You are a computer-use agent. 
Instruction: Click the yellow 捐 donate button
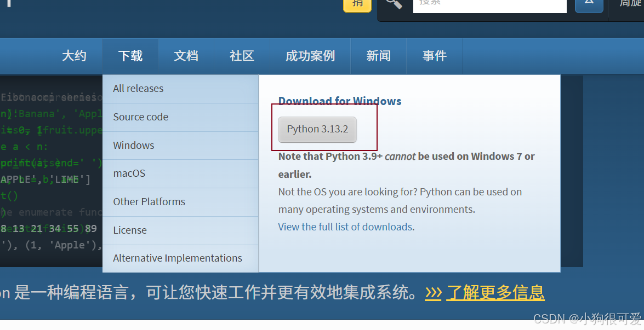[x=357, y=5]
